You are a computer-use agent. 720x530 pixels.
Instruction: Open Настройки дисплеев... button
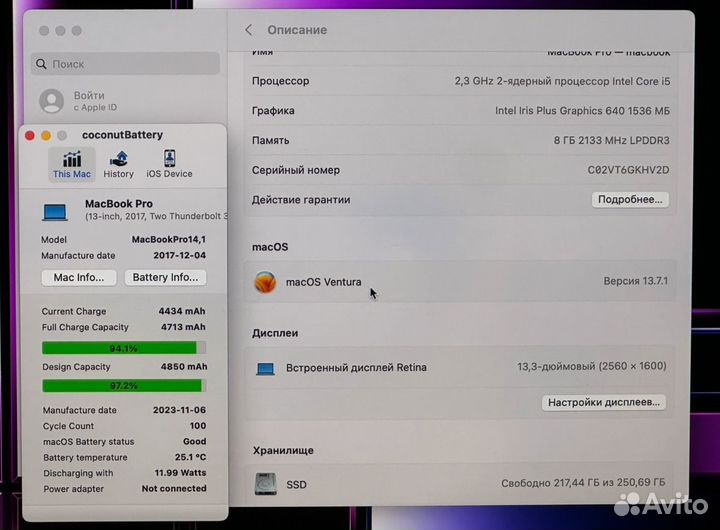pos(604,402)
